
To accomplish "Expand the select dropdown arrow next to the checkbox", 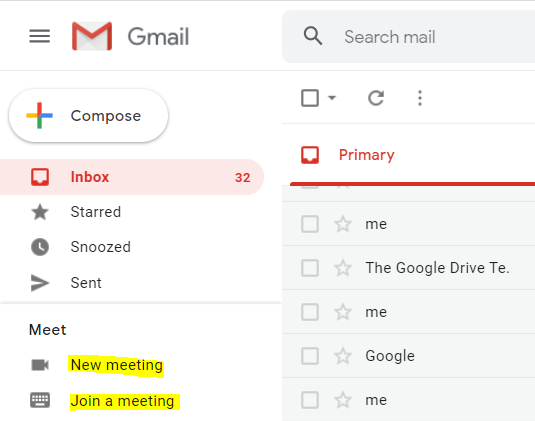I will click(332, 98).
